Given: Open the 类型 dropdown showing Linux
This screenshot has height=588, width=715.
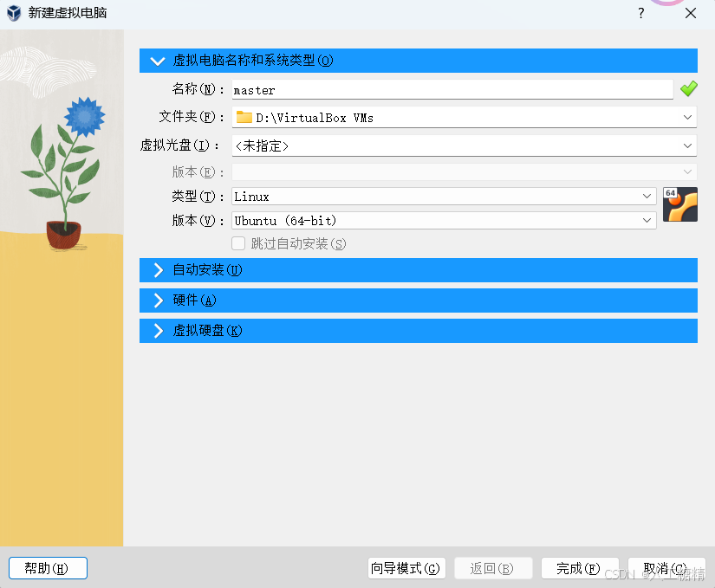Looking at the screenshot, I should pyautogui.click(x=444, y=197).
